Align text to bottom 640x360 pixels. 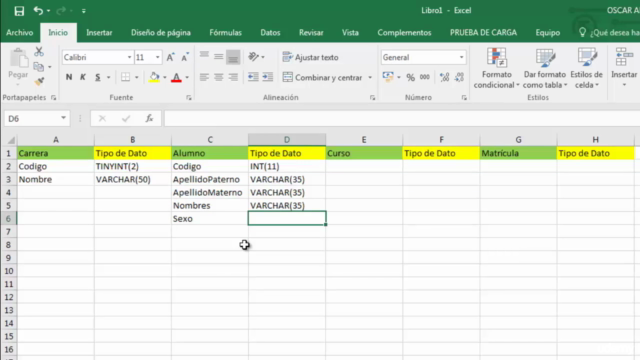click(233, 57)
